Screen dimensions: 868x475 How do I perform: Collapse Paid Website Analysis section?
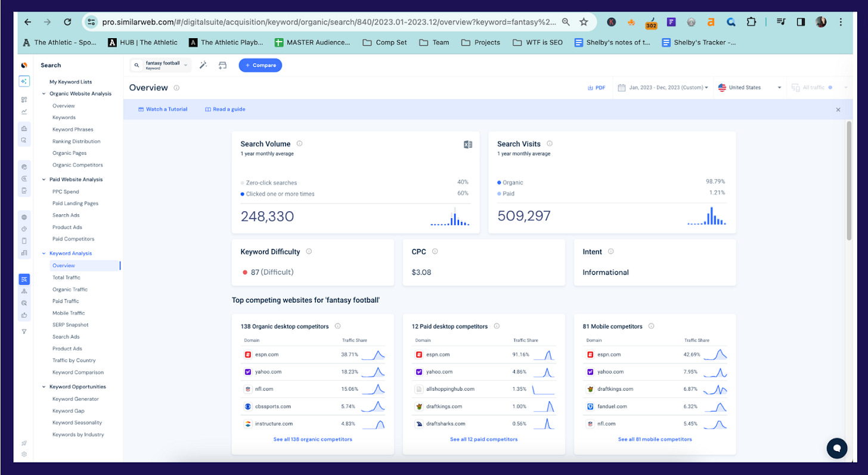[x=44, y=180]
